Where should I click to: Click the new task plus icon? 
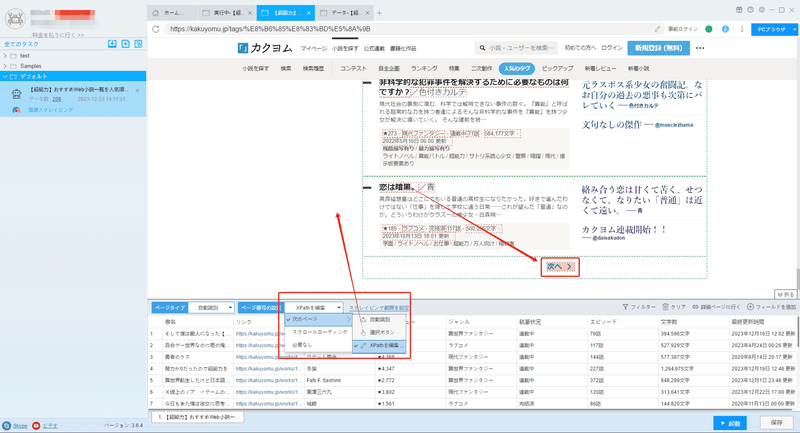tap(126, 44)
